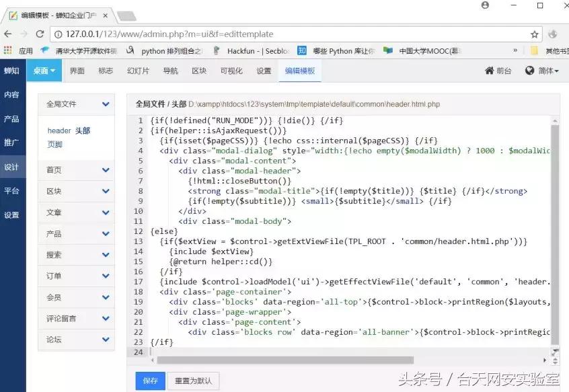Viewport: 569px width, 392px height.
Task: Open the 幻灯片 tab
Action: click(x=138, y=71)
